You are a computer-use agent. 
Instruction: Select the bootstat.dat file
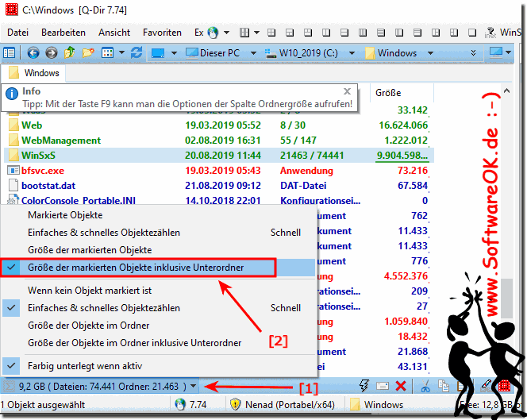218,186
